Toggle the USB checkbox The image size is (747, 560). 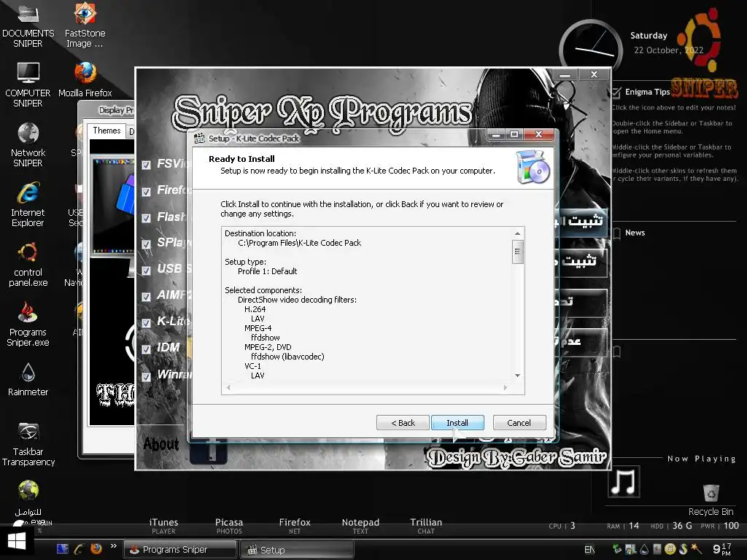point(146,271)
